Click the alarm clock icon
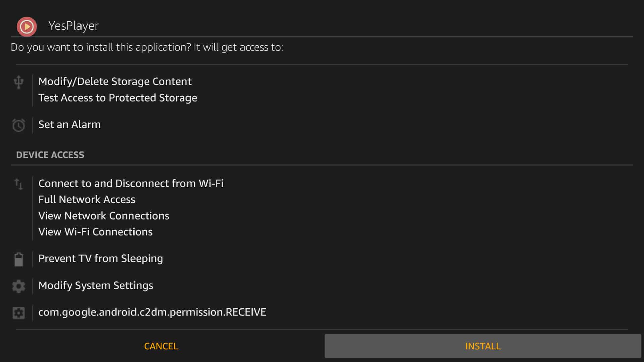The width and height of the screenshot is (644, 362). tap(18, 124)
